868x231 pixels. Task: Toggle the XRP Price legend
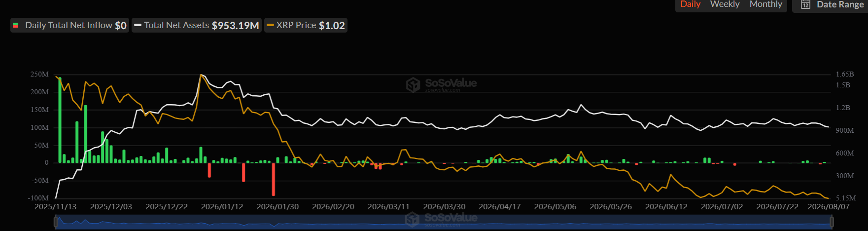(x=306, y=25)
